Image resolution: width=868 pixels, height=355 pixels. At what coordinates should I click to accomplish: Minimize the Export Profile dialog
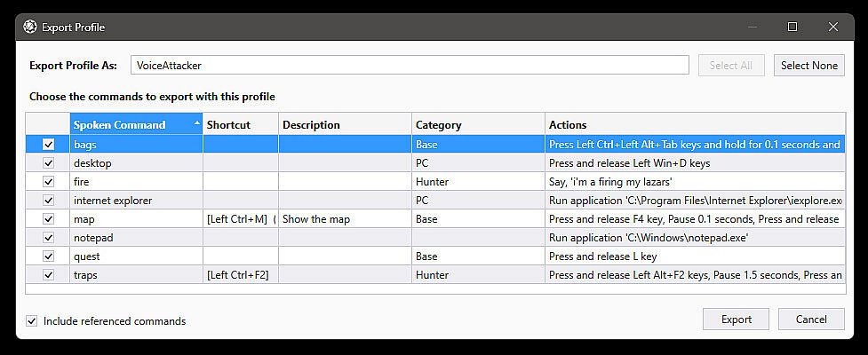click(x=751, y=28)
